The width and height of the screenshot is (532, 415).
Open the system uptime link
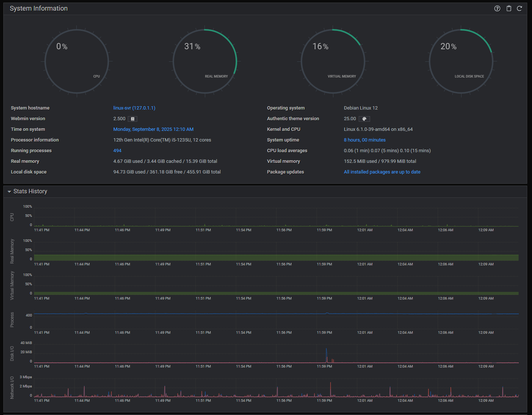[x=365, y=140]
